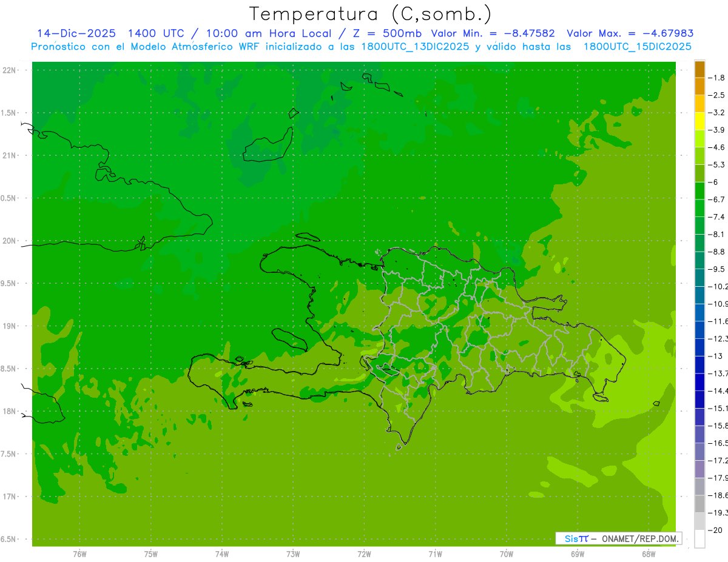The height and width of the screenshot is (562, 728).
Task: Click the '75W' longitude label
Action: tap(150, 554)
